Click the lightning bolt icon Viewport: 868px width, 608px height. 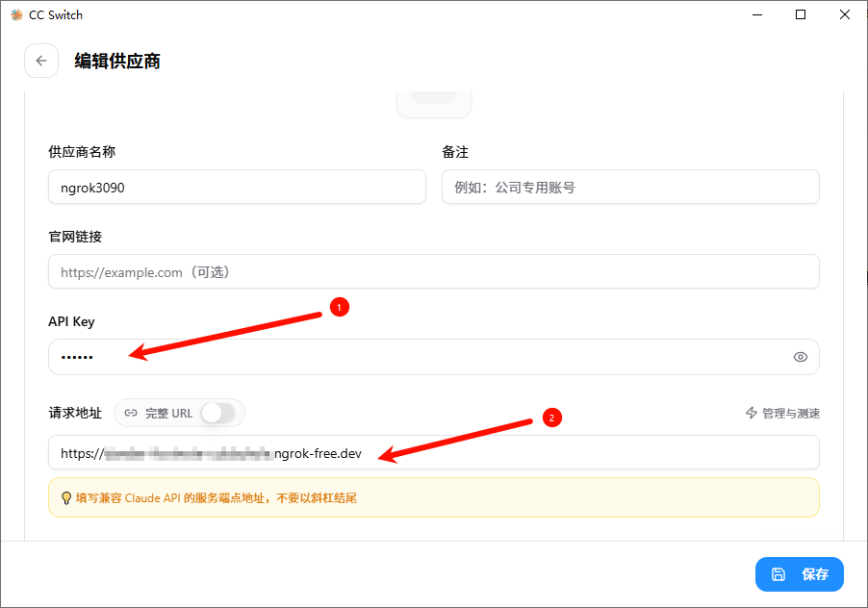point(752,413)
